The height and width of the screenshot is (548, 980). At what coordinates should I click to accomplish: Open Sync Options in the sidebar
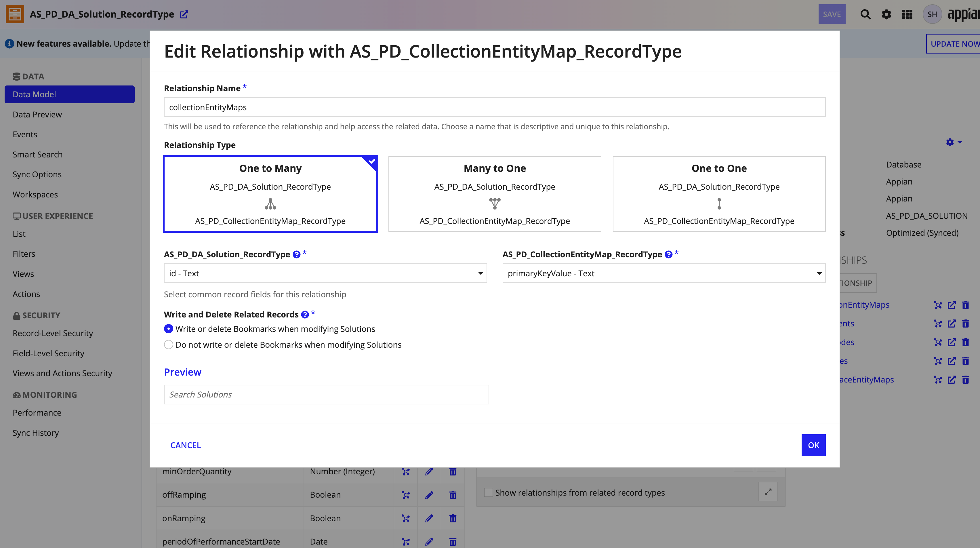[37, 174]
